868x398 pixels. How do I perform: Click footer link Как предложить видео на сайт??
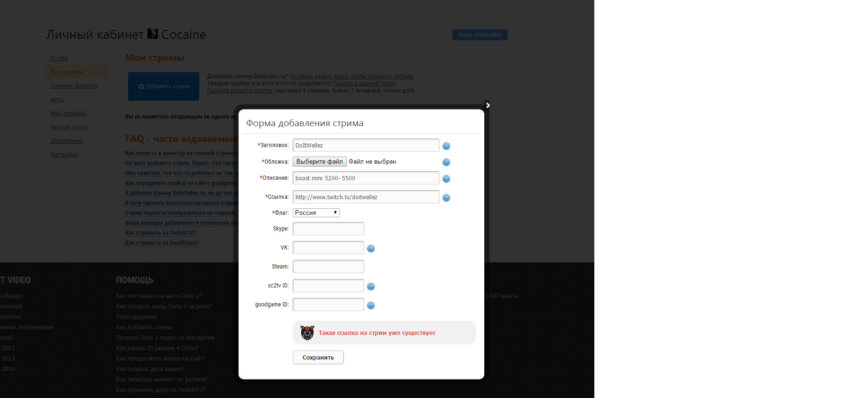[x=160, y=359]
